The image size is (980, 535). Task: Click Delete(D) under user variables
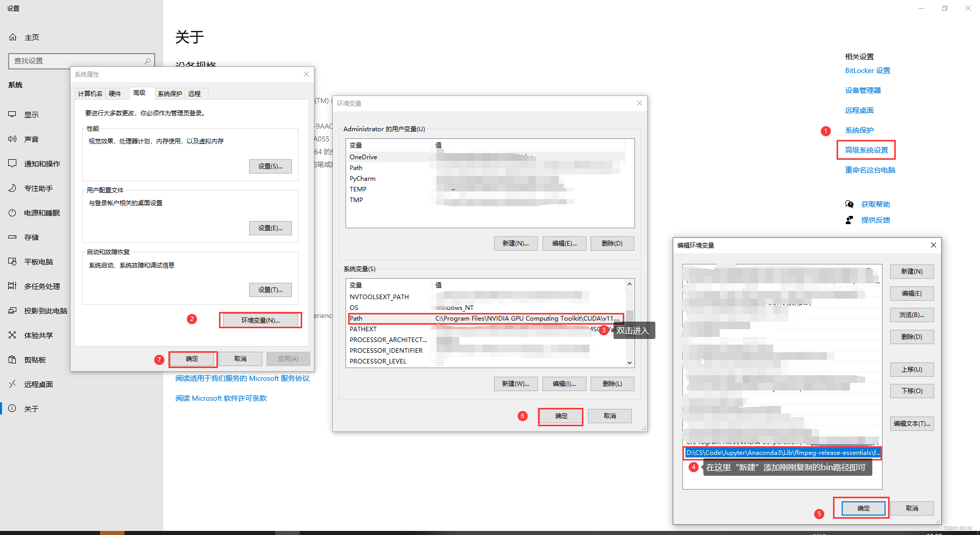(612, 244)
